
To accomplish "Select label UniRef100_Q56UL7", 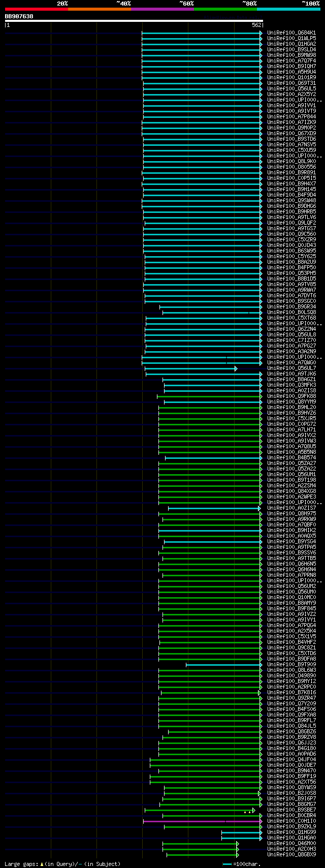I will click(x=291, y=368).
